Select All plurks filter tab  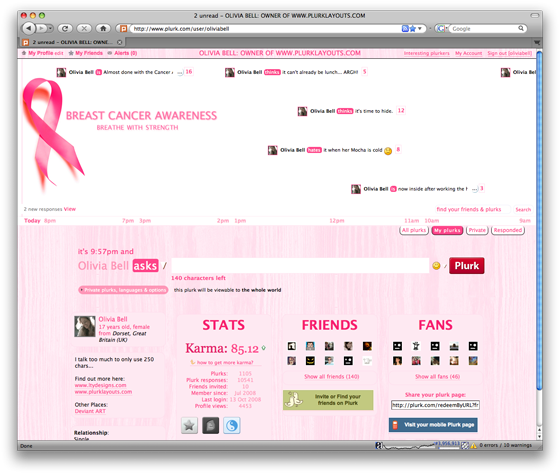(414, 230)
